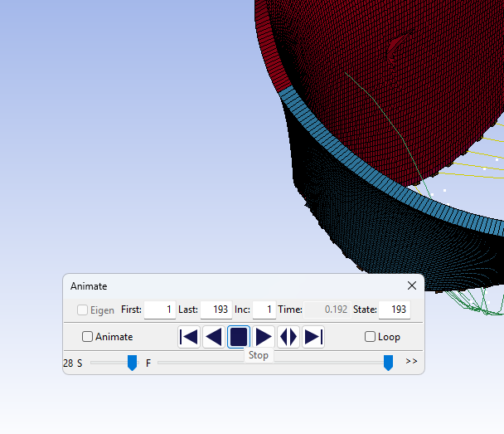Click the Eigen checkbox
Image resolution: width=504 pixels, height=434 pixels.
pos(83,310)
